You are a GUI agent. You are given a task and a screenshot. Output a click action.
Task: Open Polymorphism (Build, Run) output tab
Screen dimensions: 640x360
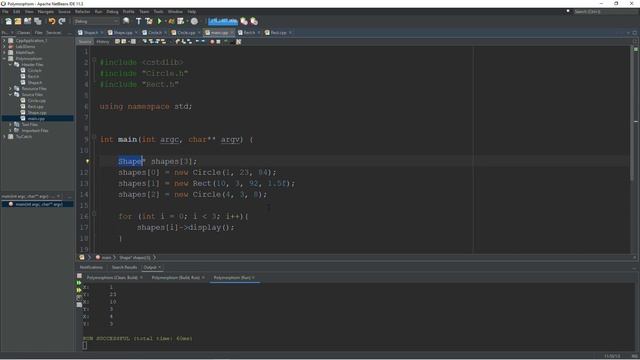coord(176,278)
